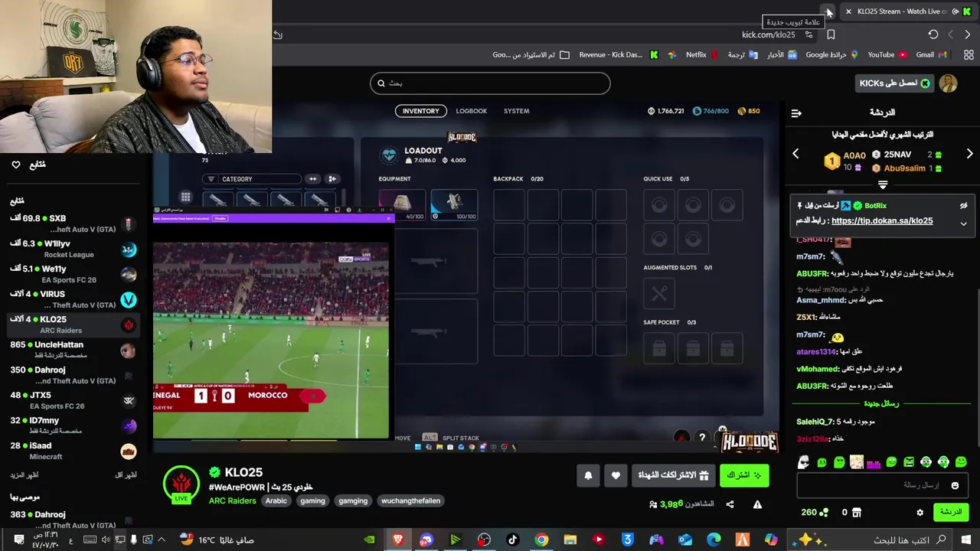Image resolution: width=980 pixels, height=551 pixels.
Task: Open the Google Chrome icon in taskbar
Action: click(541, 540)
